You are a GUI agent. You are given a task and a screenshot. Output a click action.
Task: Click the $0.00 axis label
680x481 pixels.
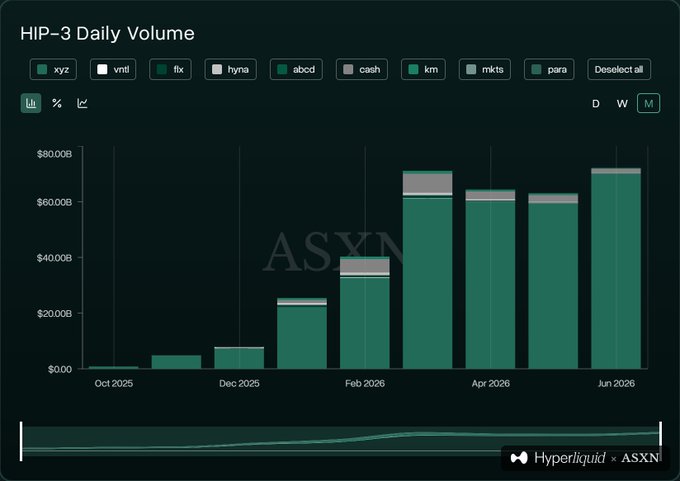tap(60, 370)
